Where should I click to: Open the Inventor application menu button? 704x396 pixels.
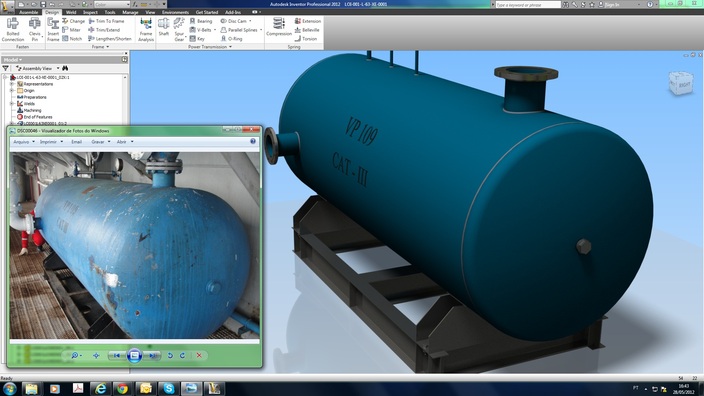6,7
